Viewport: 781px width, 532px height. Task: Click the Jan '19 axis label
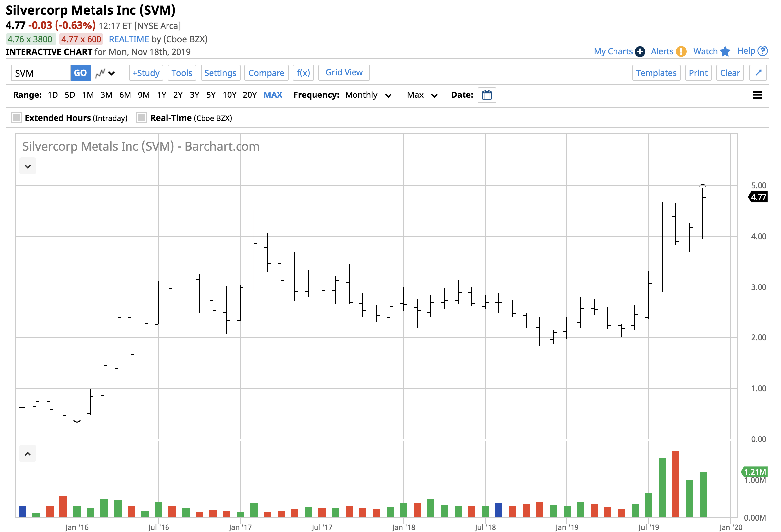567,527
